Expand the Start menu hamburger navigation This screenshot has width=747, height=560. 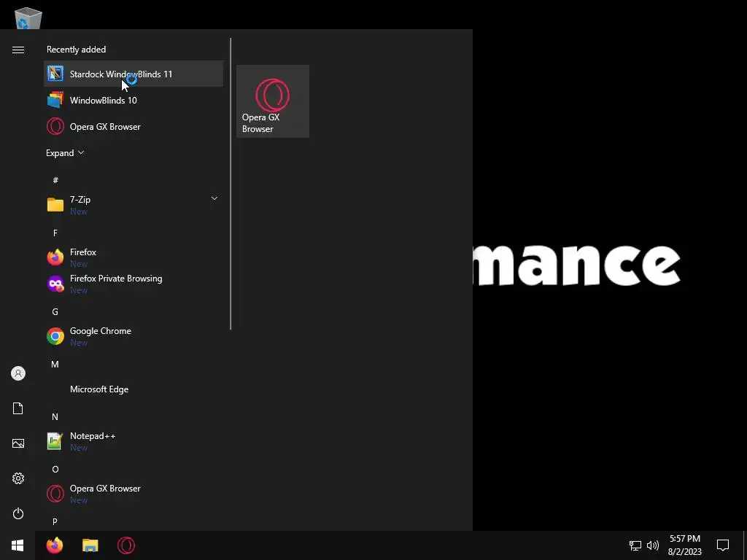[x=18, y=50]
